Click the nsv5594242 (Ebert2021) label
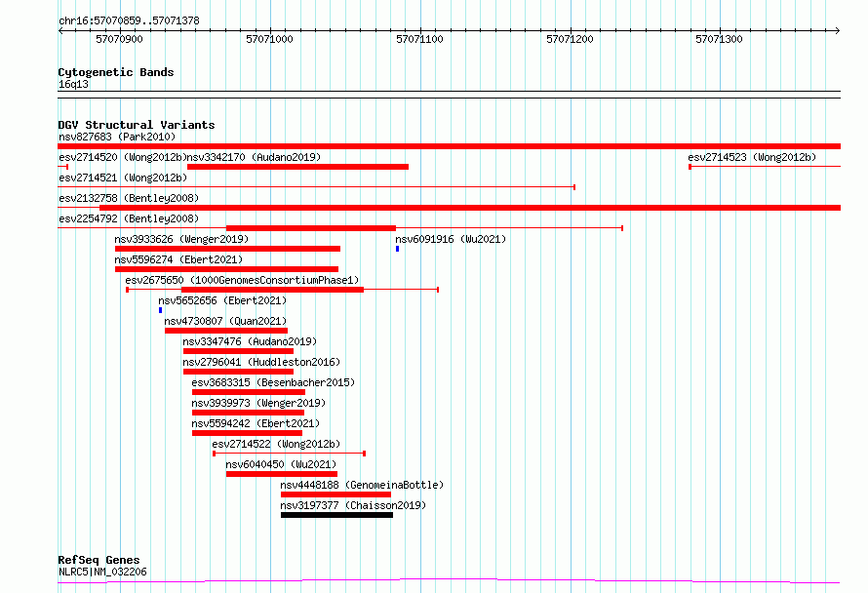 (x=256, y=423)
